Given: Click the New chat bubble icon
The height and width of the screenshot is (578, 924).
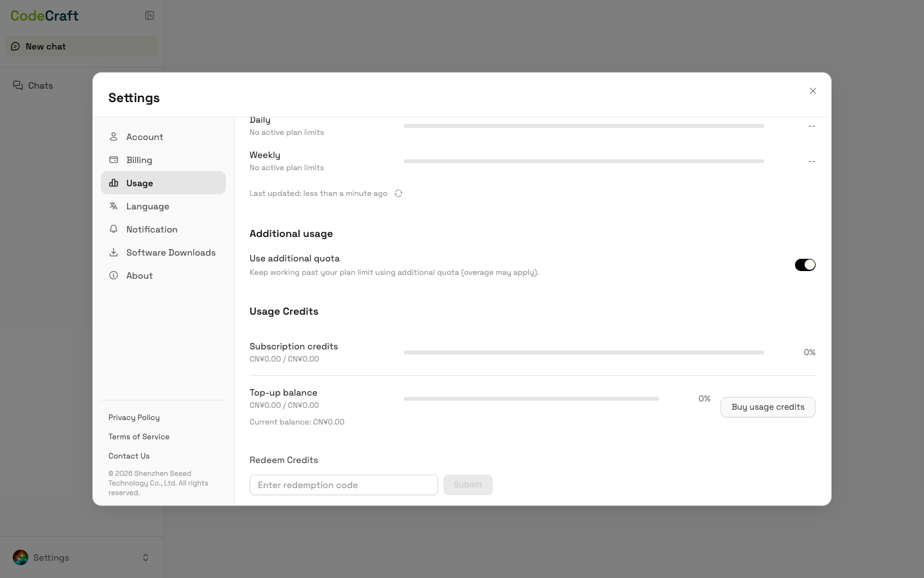Looking at the screenshot, I should [15, 46].
